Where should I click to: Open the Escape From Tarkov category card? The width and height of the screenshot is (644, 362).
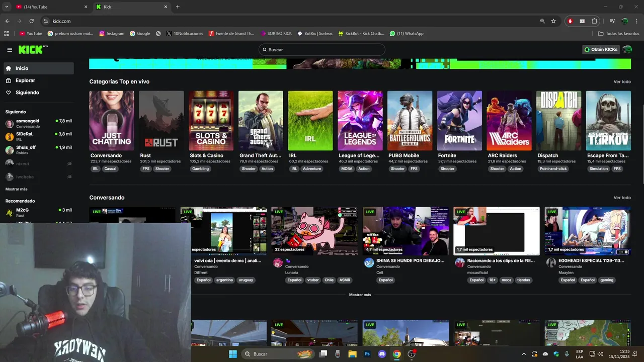tap(608, 121)
